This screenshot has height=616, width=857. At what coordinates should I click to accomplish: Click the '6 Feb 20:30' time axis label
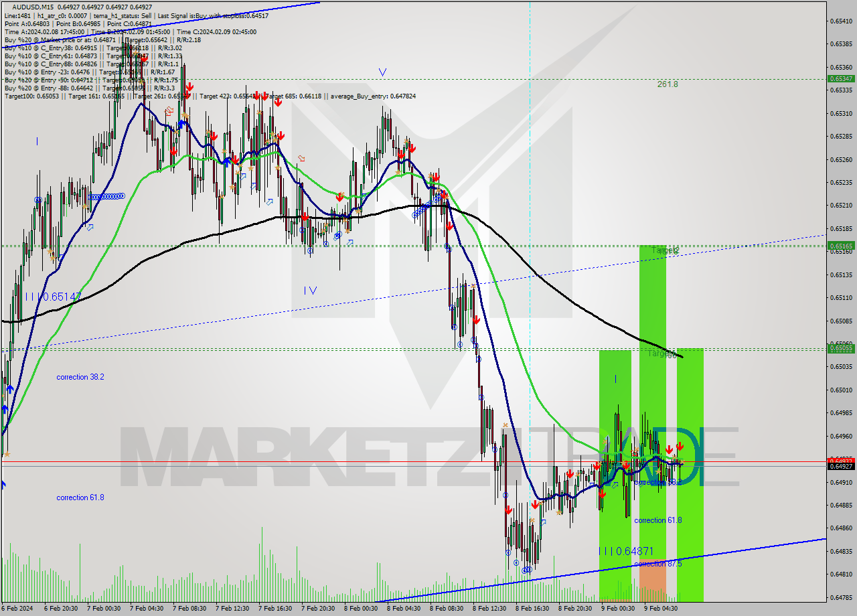coord(61,609)
